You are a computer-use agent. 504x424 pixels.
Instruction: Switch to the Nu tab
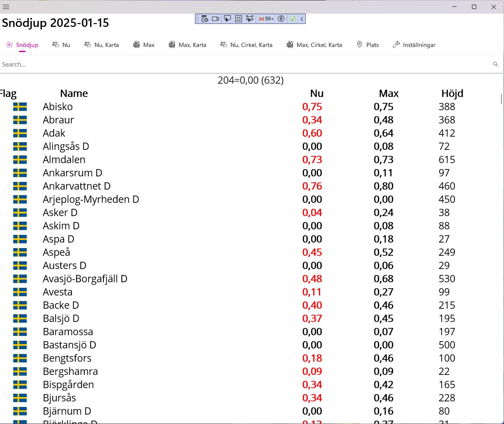pyautogui.click(x=61, y=45)
